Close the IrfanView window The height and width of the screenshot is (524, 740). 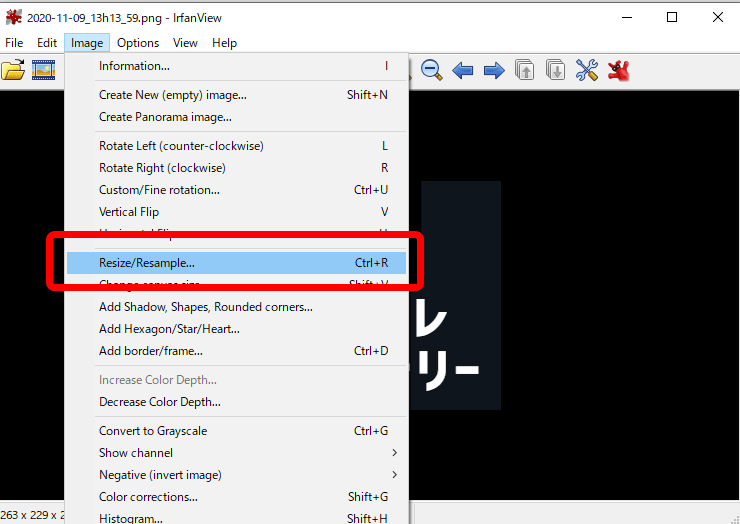(717, 17)
